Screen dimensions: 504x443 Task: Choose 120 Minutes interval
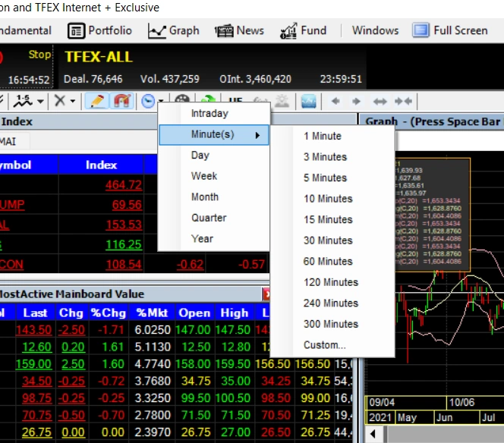click(332, 282)
